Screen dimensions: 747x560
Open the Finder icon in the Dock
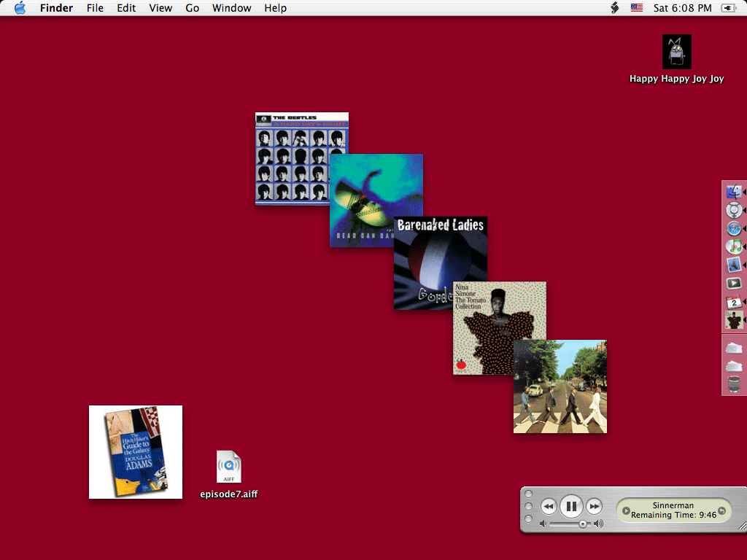[734, 192]
